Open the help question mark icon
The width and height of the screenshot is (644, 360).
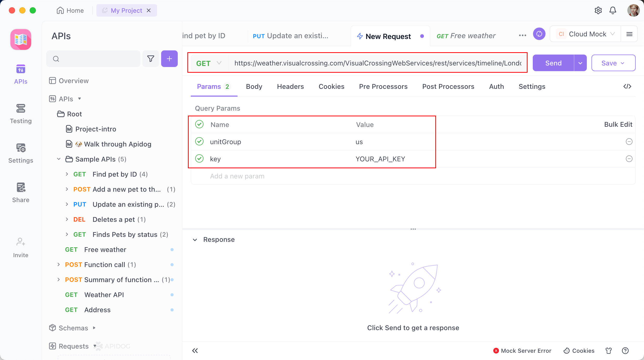(x=625, y=351)
